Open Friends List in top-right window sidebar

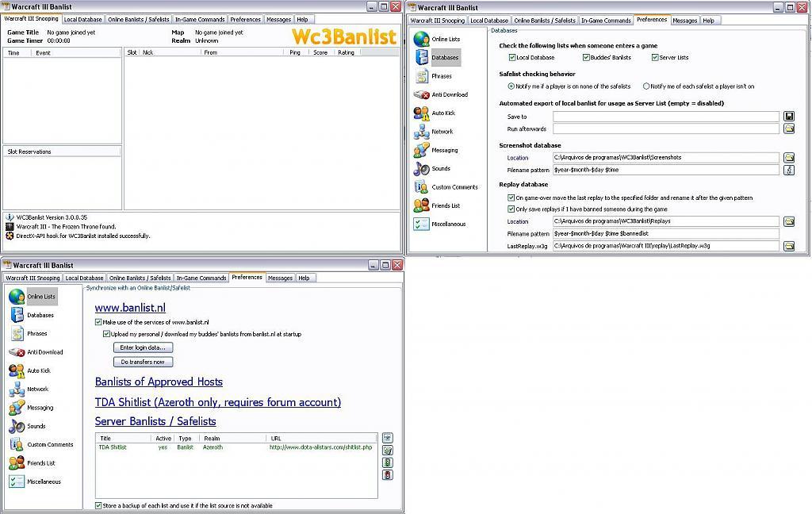[437, 205]
